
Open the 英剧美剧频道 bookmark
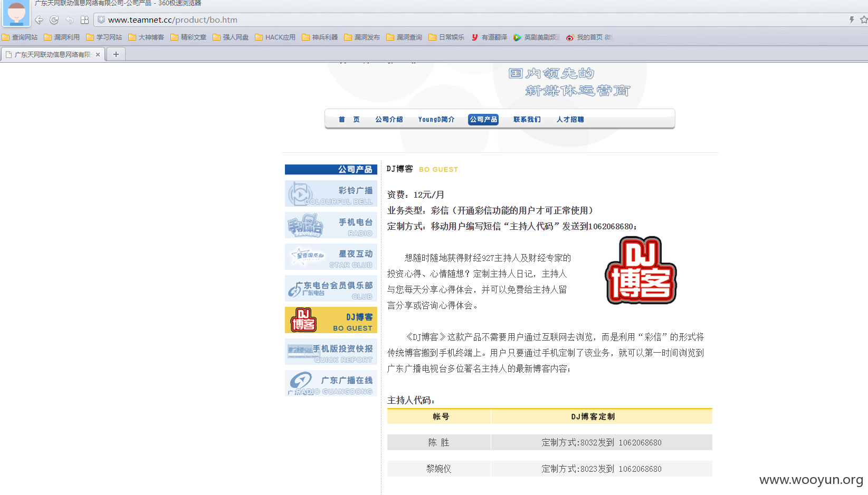(537, 37)
